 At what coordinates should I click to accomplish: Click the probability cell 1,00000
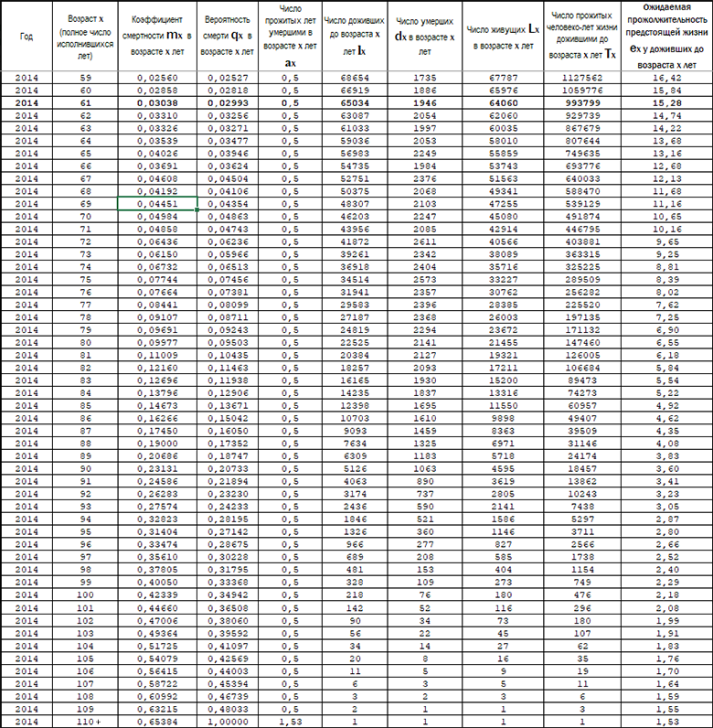[228, 722]
